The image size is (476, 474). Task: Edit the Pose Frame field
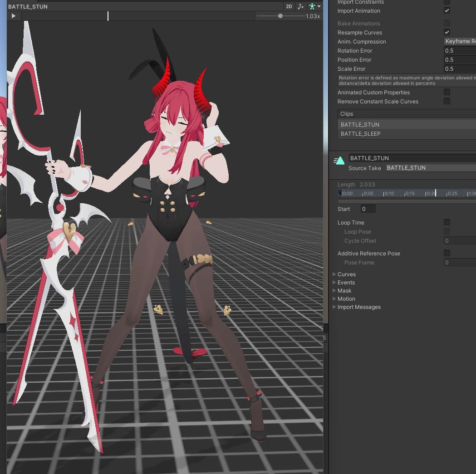pyautogui.click(x=460, y=263)
